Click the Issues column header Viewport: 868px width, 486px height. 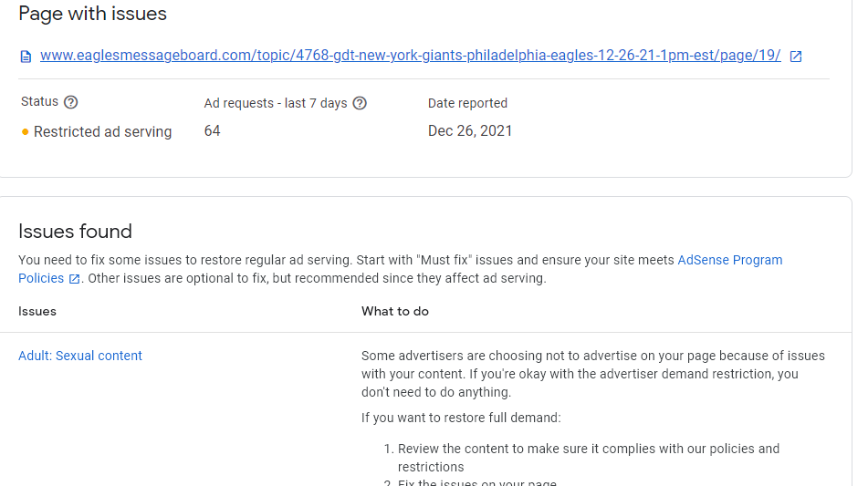tap(37, 311)
